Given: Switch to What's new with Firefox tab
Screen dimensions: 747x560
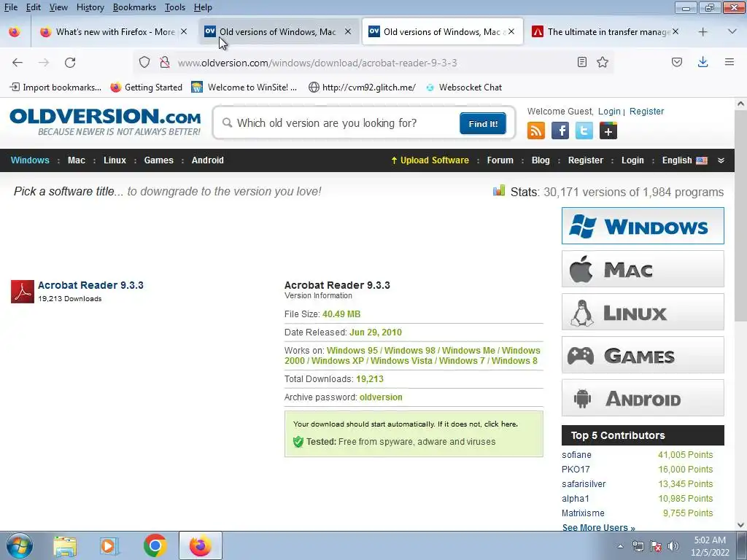Looking at the screenshot, I should pos(114,32).
